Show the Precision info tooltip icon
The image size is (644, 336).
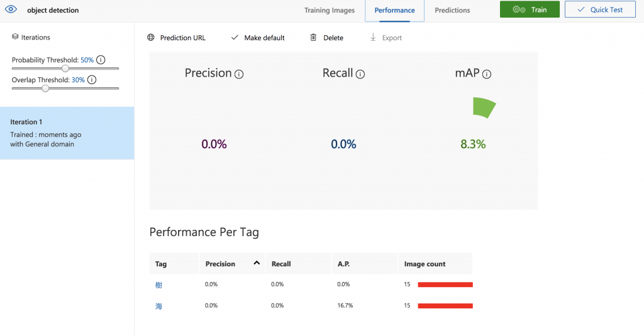(x=239, y=74)
